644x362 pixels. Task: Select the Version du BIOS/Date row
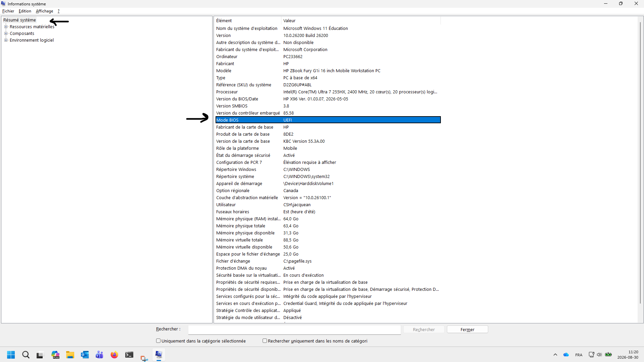[x=328, y=99]
